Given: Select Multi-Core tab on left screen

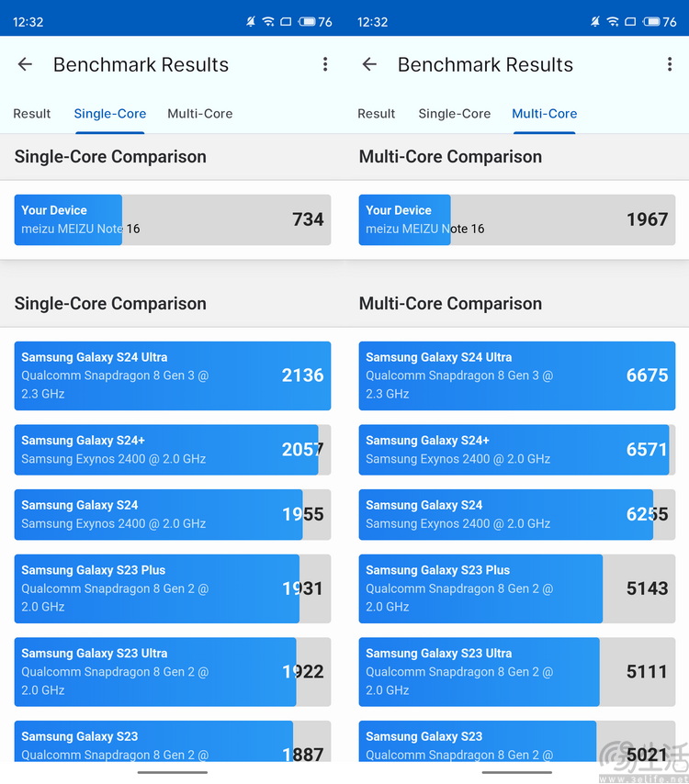Looking at the screenshot, I should pyautogui.click(x=199, y=114).
